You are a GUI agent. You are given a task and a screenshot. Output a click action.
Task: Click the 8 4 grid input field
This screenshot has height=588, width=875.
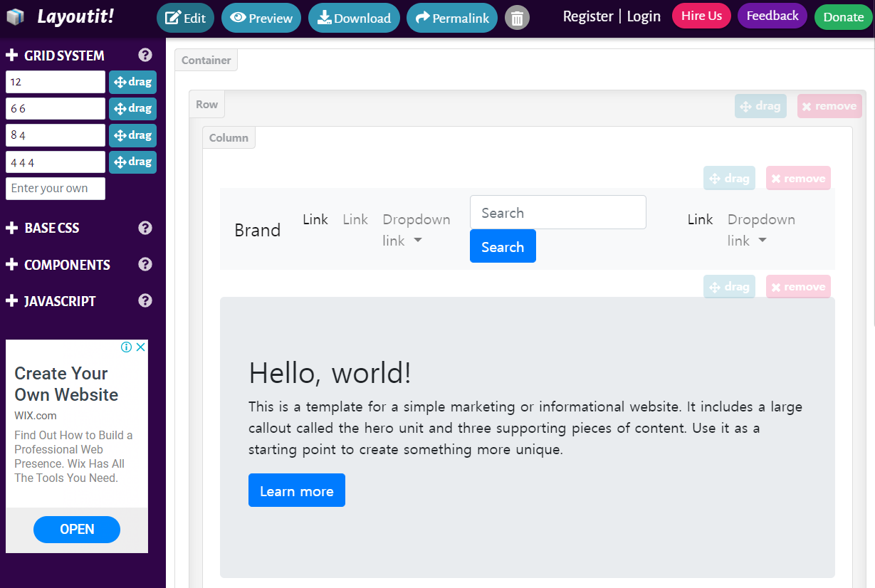pyautogui.click(x=56, y=135)
